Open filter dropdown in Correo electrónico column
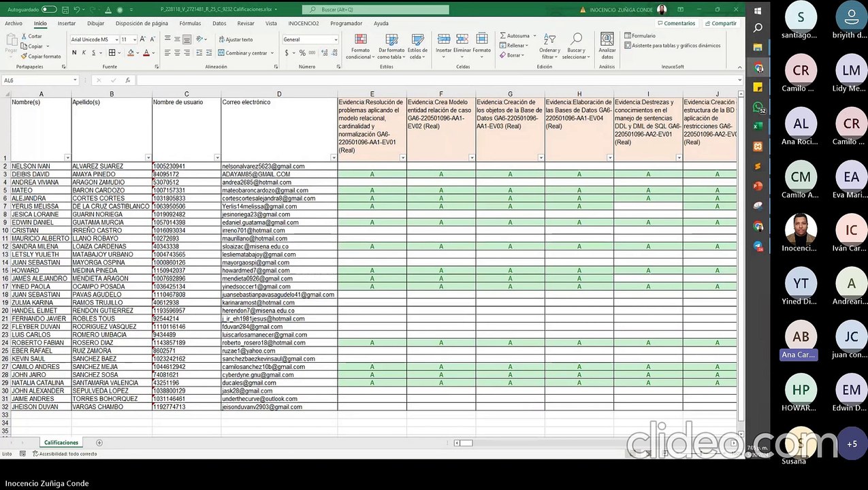This screenshot has height=490, width=868. click(334, 158)
